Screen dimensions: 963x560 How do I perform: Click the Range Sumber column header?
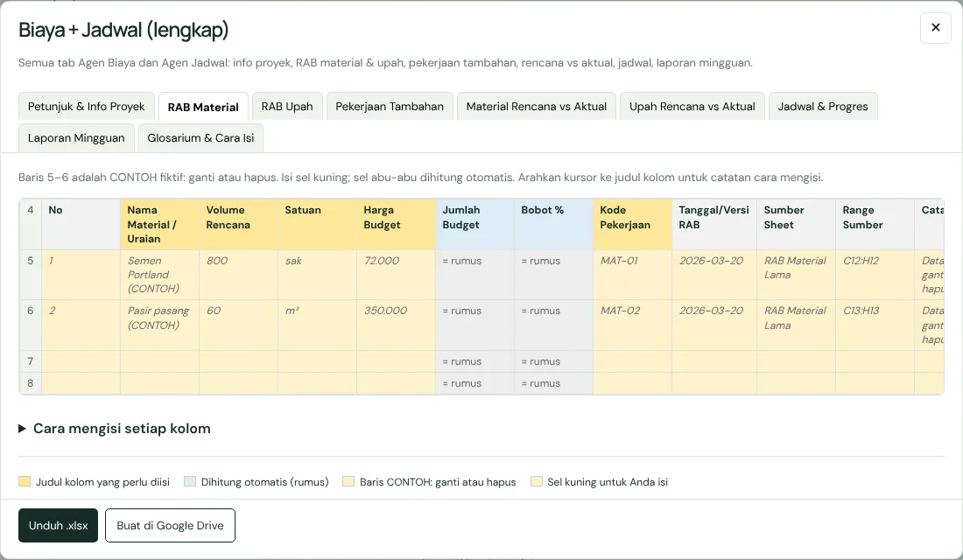coord(875,224)
